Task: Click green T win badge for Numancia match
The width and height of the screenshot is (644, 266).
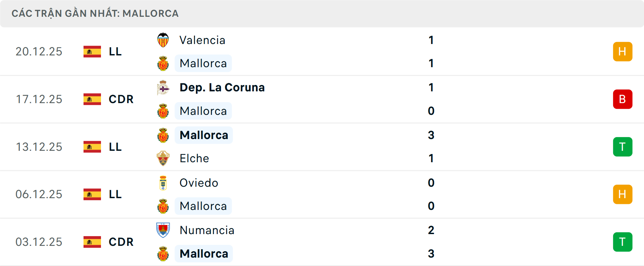Action: click(x=623, y=242)
